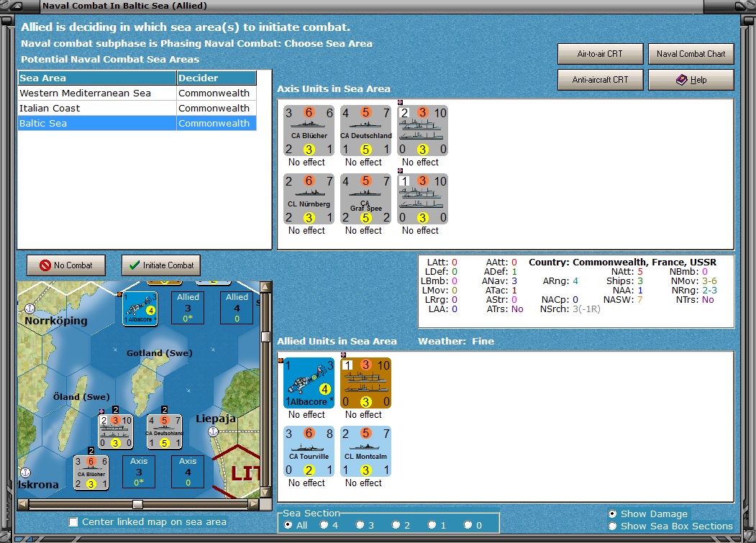Viewport: 756px width, 543px height.
Task: Click the Liepaja port anchor symbol
Action: 213,432
